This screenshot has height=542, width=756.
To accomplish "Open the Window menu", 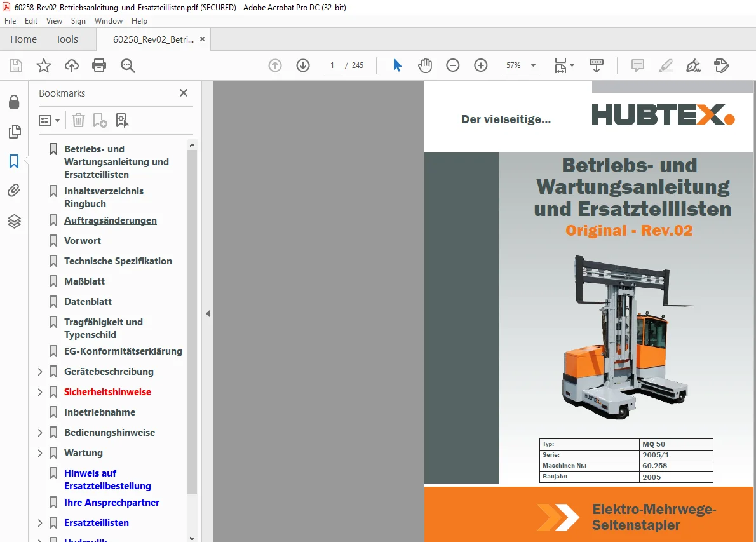I will tap(109, 21).
